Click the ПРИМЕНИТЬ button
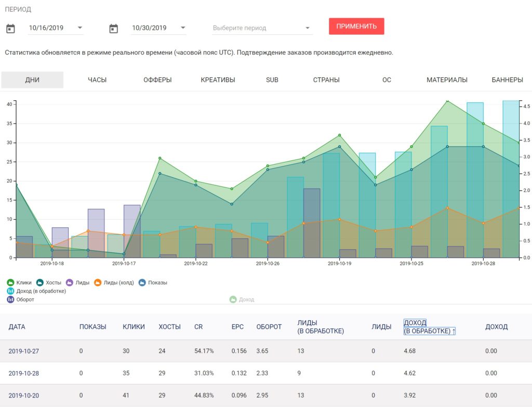The image size is (532, 408). tap(356, 26)
